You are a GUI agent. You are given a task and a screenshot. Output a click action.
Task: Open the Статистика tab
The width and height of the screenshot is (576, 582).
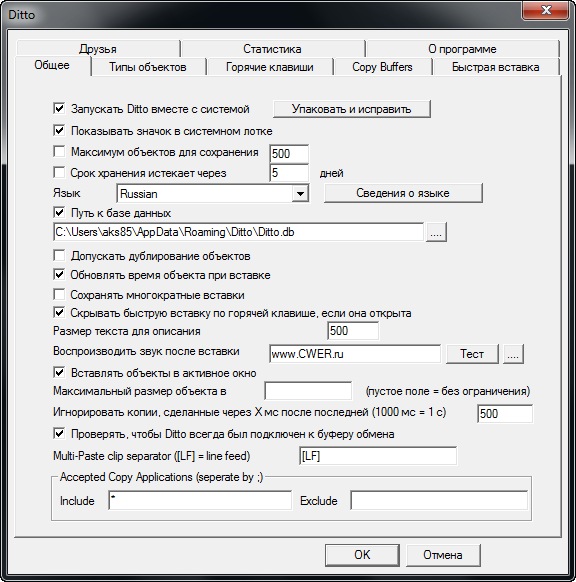point(272,49)
